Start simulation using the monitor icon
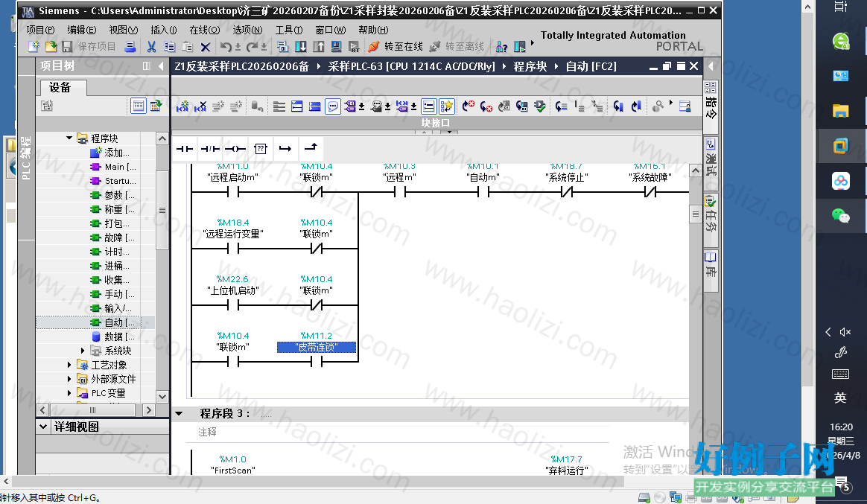 (336, 46)
